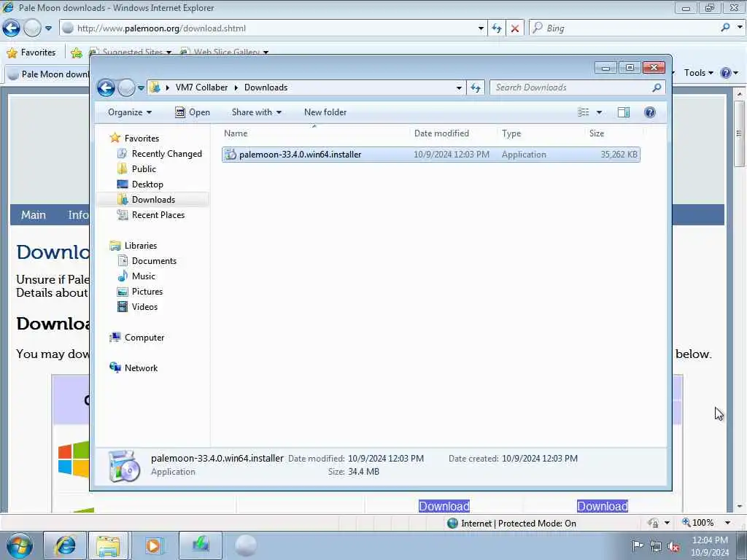Open zoom level dropdown at 100%
Viewport: 747px width, 560px height.
pyautogui.click(x=727, y=523)
